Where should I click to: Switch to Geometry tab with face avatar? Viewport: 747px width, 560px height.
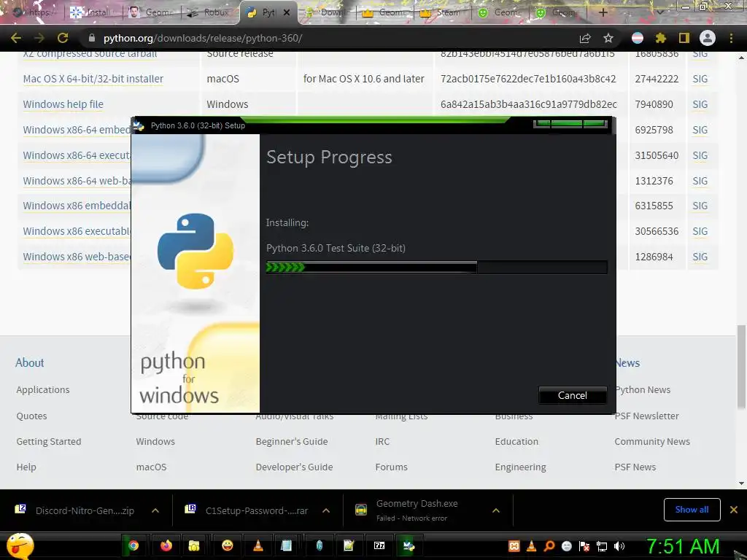click(152, 12)
